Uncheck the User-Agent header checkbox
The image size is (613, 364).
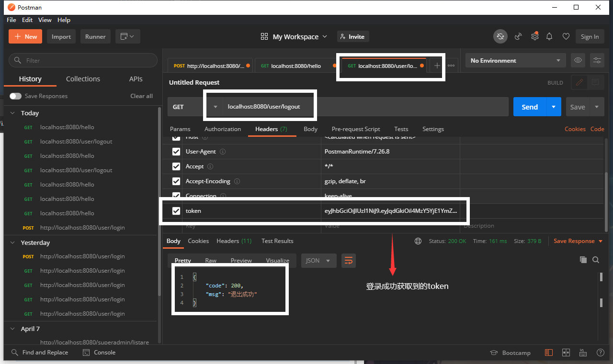176,152
